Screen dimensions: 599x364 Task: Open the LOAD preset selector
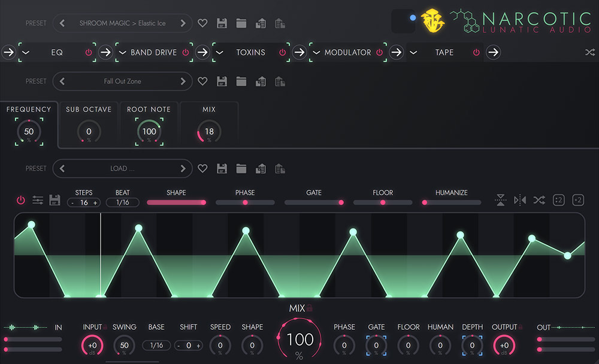pos(122,168)
